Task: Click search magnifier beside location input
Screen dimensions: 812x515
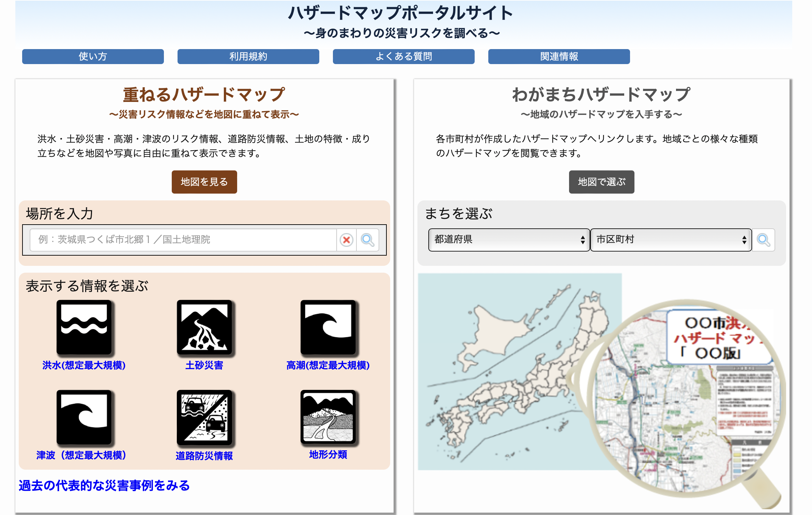Action: tap(368, 240)
